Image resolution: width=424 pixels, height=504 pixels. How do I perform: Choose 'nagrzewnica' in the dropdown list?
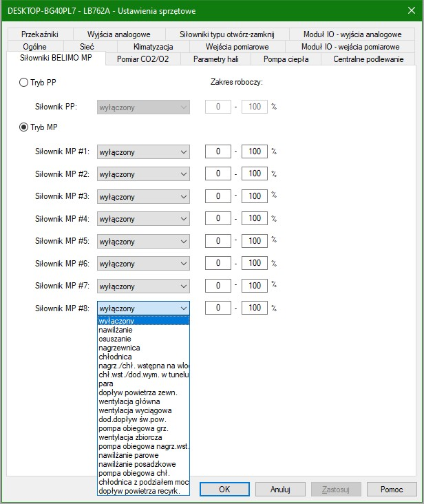coord(143,348)
